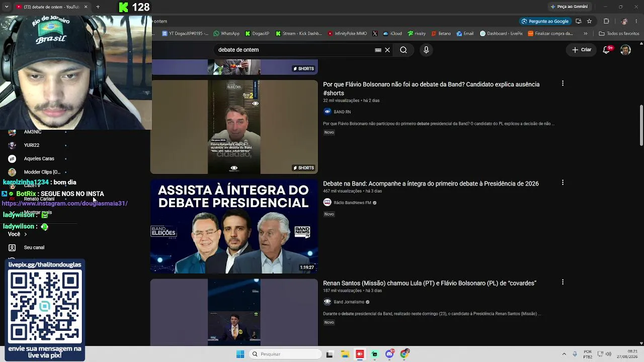This screenshot has width=644, height=362.
Task: Open Band Jornalismo channel avatar
Action: pos(327,302)
